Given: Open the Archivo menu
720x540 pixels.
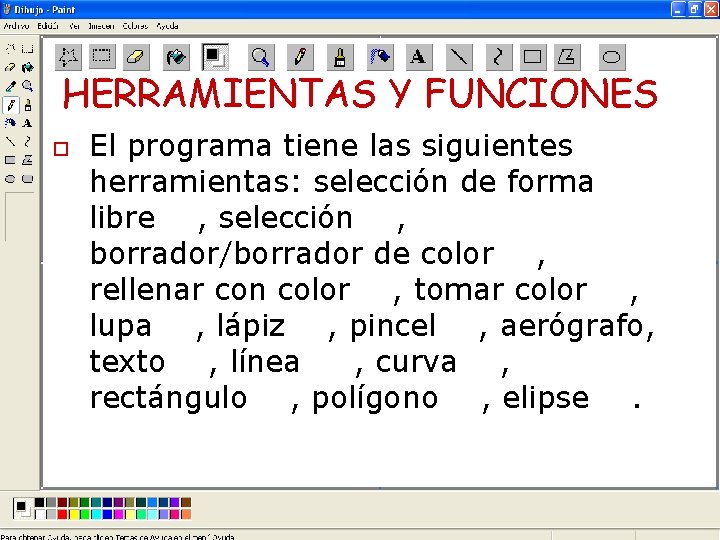Looking at the screenshot, I should tap(16, 26).
